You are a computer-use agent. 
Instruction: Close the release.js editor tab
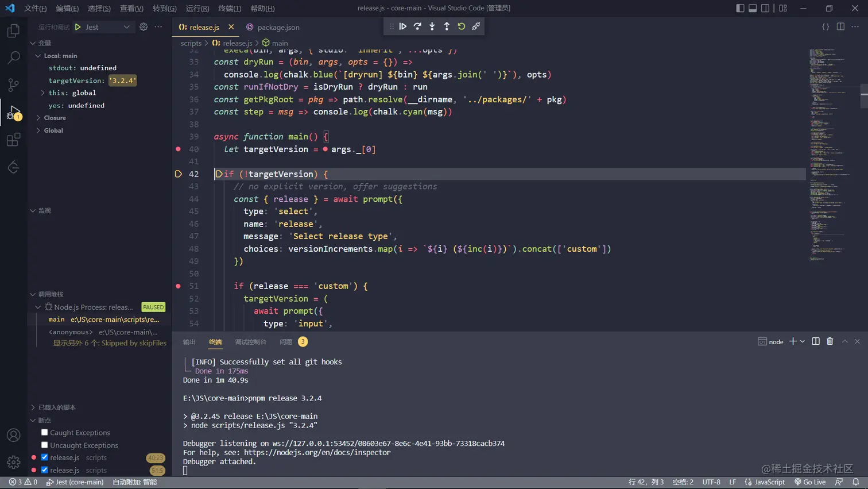[231, 27]
